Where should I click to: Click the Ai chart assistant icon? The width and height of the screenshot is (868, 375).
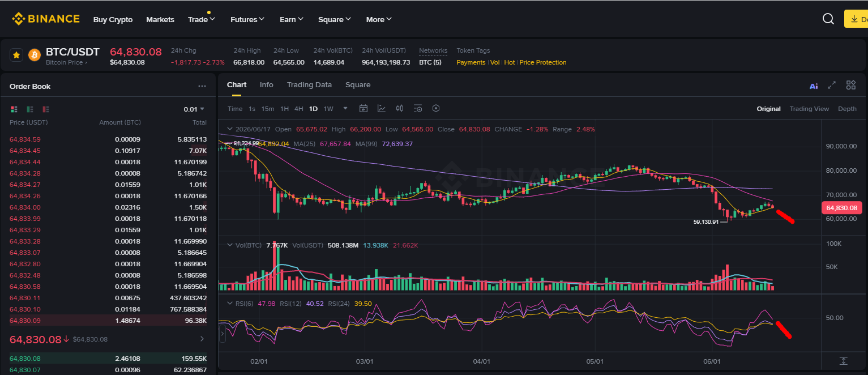814,86
